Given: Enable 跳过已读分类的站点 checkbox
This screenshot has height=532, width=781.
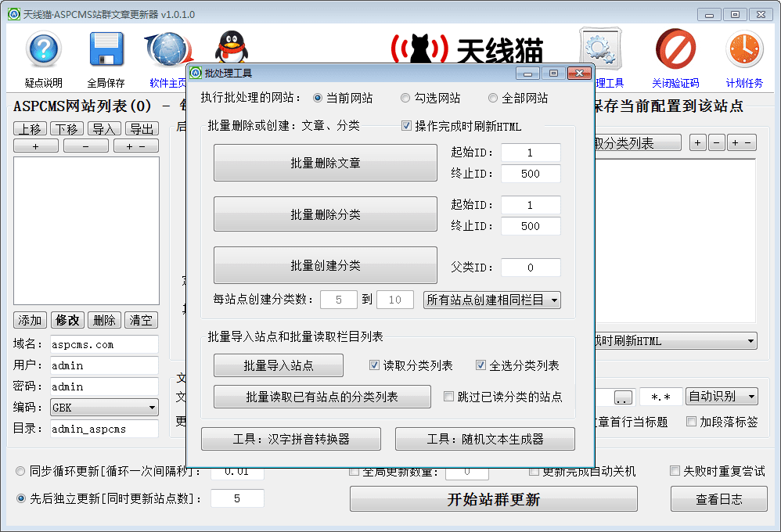Looking at the screenshot, I should 448,397.
